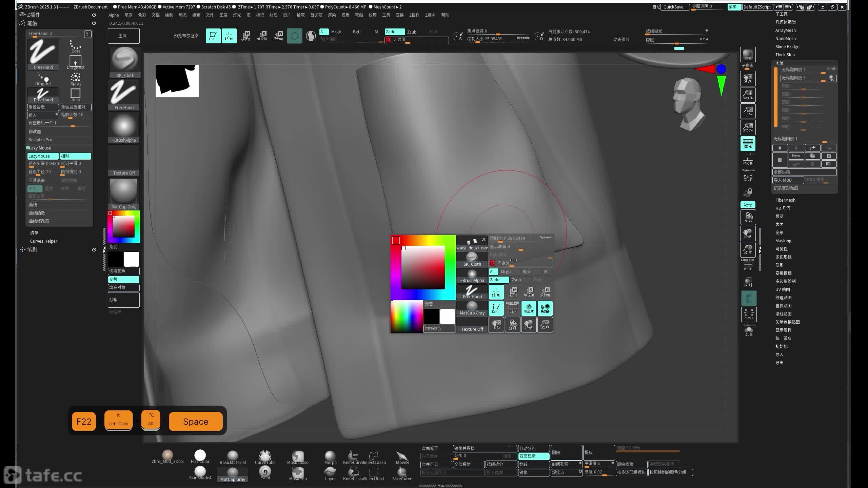
Task: Open the Z插件 menu in the menu bar
Action: coord(414,15)
